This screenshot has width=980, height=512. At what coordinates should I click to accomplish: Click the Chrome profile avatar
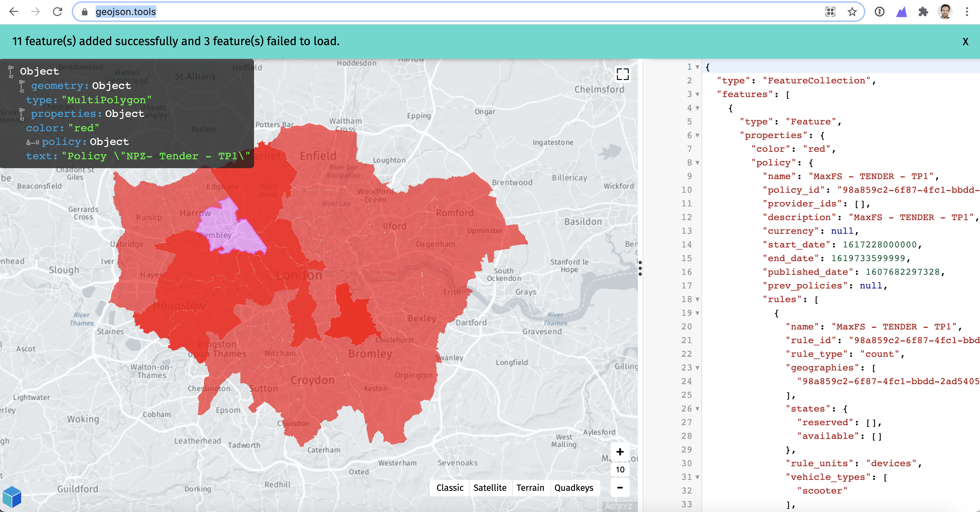(945, 12)
